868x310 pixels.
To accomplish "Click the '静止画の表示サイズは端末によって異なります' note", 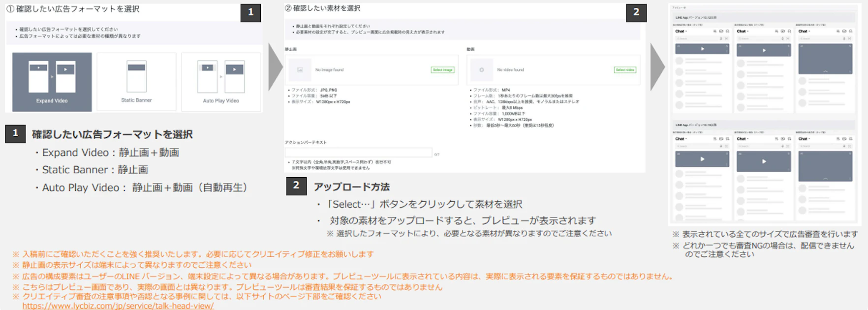I will (x=132, y=265).
